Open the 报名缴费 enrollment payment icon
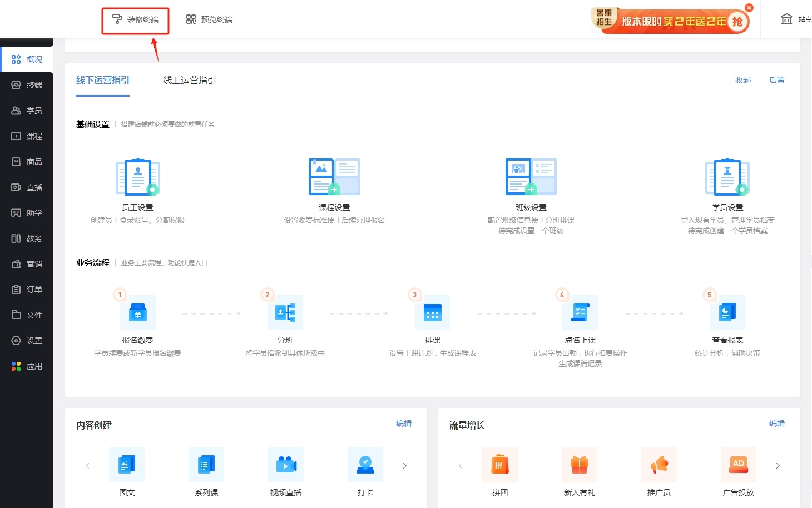 point(137,312)
